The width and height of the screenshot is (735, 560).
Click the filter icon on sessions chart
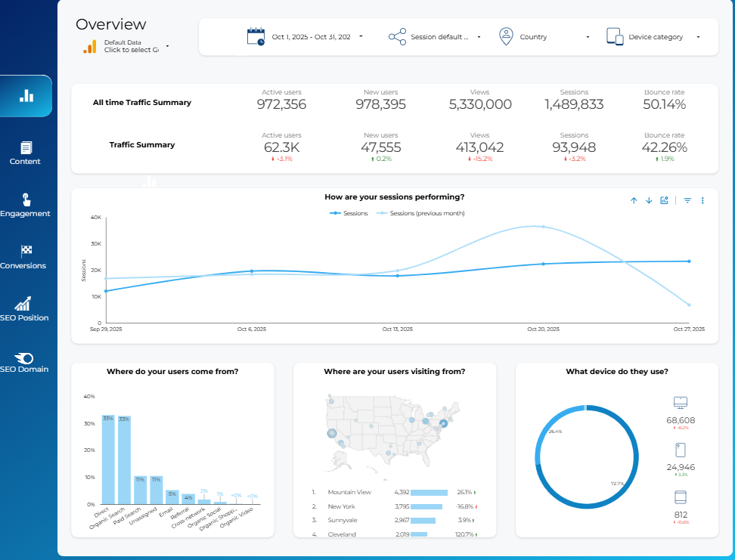click(687, 200)
